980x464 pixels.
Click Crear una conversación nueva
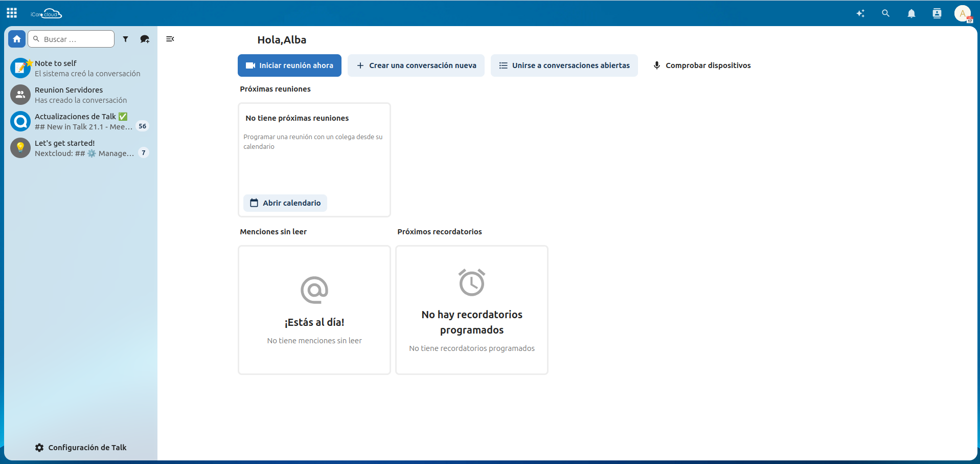point(416,65)
